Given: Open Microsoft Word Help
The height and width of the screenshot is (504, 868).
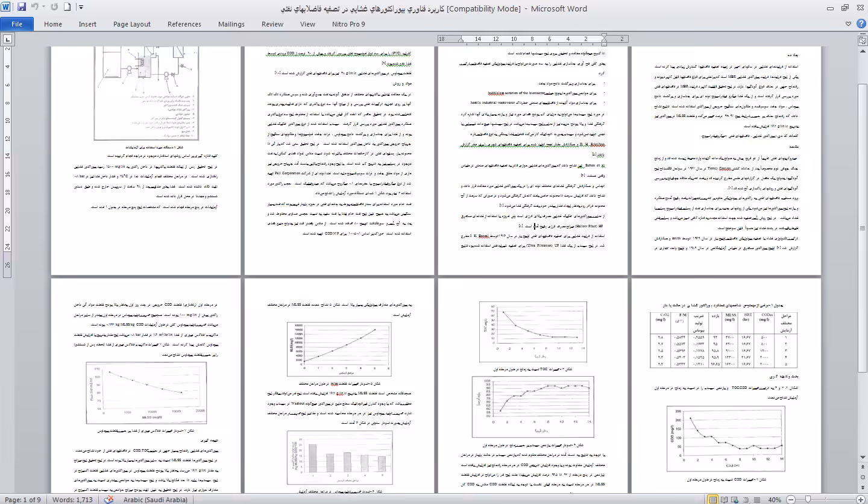Looking at the screenshot, I should click(x=860, y=24).
